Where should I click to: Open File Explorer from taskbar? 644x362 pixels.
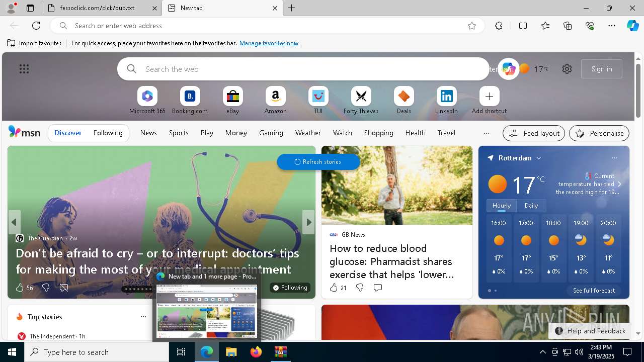click(231, 352)
